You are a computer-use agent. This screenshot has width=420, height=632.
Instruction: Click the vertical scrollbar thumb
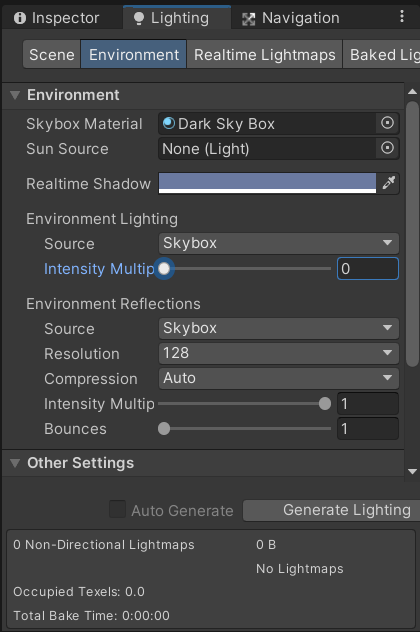(412, 234)
